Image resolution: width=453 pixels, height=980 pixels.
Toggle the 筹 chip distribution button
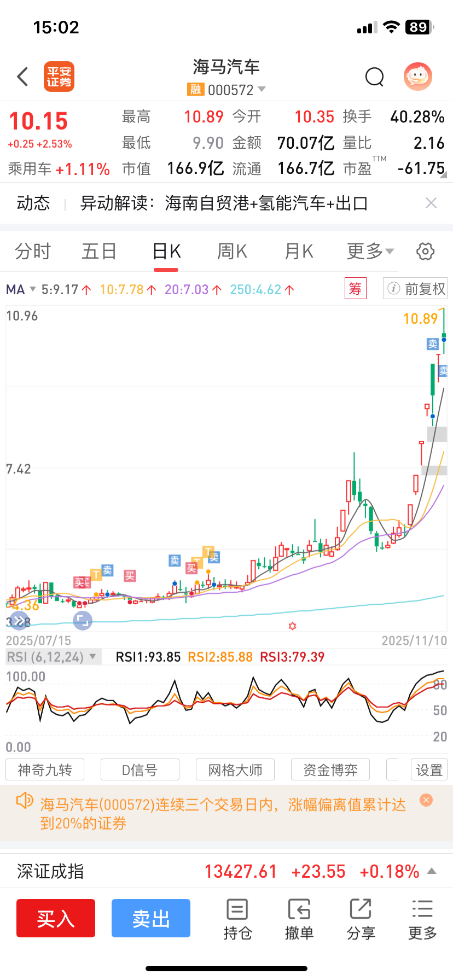(x=355, y=289)
